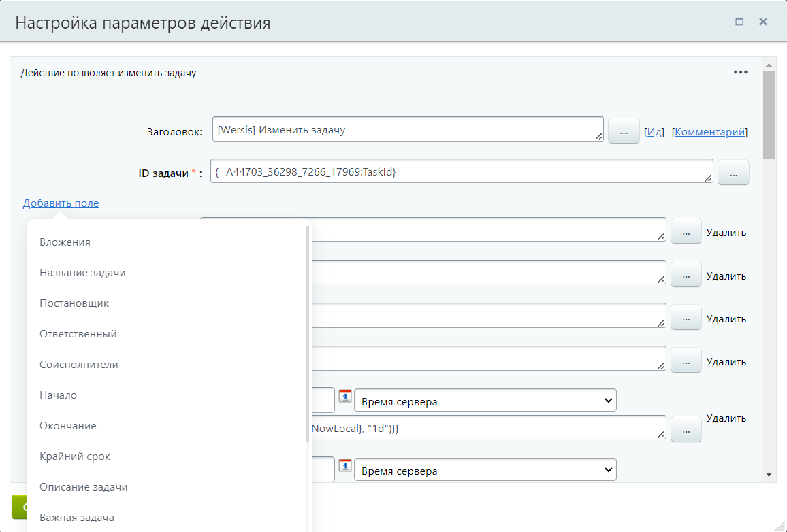The image size is (787, 532).
Task: Open the first Время сервера dropdown
Action: coord(485,401)
